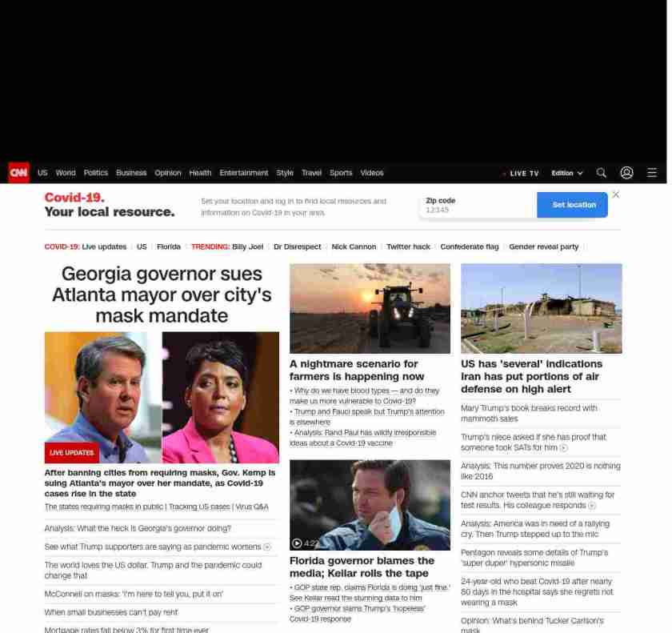Click play icon beside SATs headline
672x633 pixels.
563,448
